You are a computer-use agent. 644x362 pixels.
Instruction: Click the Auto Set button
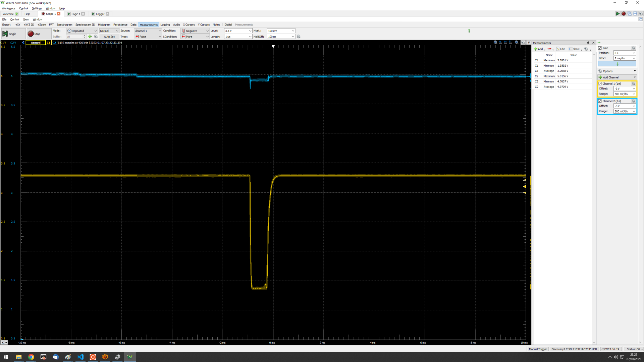click(x=109, y=37)
